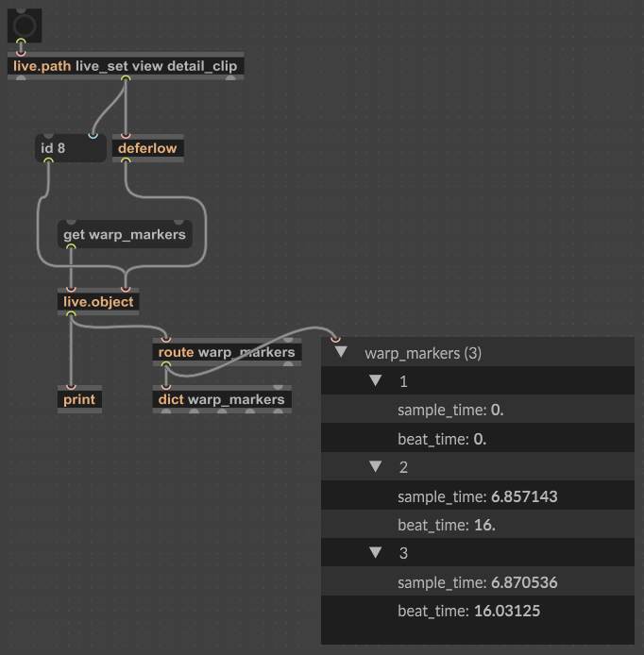Click the get warp_markers message box
The width and height of the screenshot is (644, 655).
pos(124,234)
